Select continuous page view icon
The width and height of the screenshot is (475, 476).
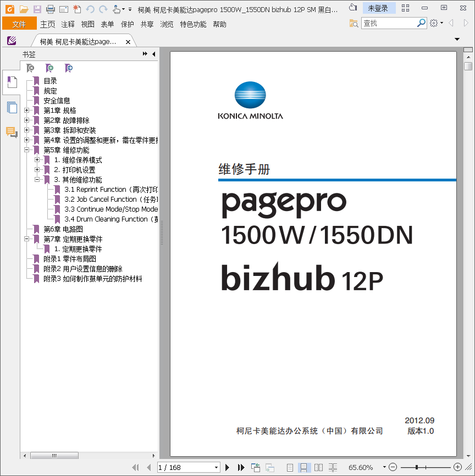pyautogui.click(x=303, y=468)
